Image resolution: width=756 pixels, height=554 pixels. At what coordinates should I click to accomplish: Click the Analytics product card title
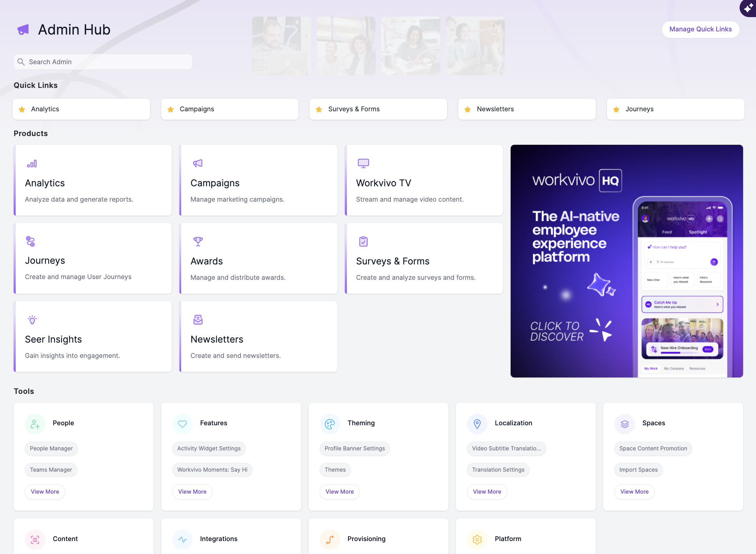45,183
